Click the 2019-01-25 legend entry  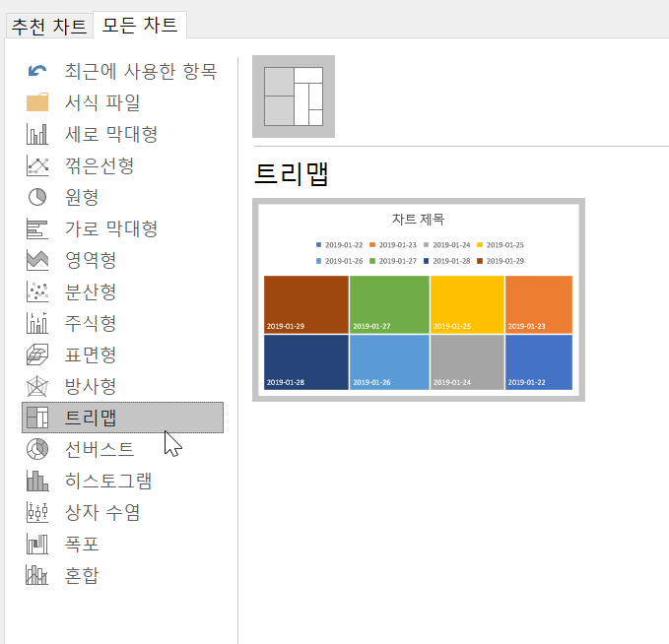(x=501, y=245)
